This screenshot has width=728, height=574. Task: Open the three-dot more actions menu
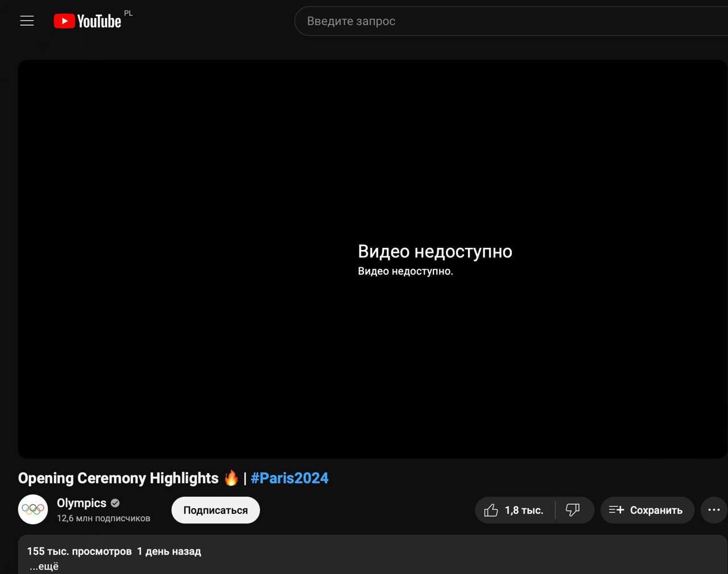pos(714,510)
